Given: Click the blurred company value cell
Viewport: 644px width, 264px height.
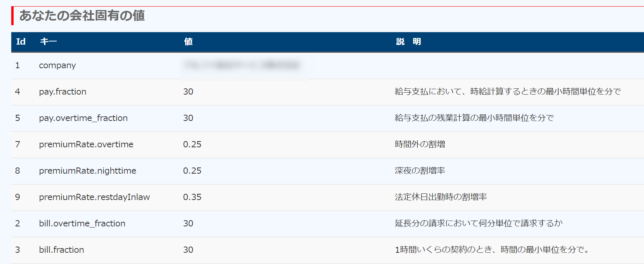Looking at the screenshot, I should 242,66.
